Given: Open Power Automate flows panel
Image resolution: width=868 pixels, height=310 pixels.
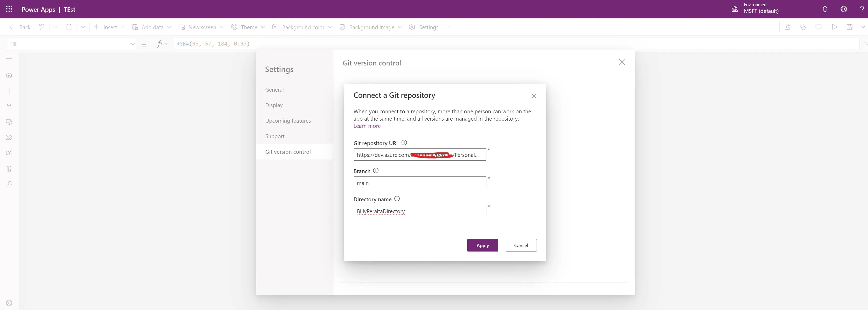Looking at the screenshot, I should click(9, 137).
